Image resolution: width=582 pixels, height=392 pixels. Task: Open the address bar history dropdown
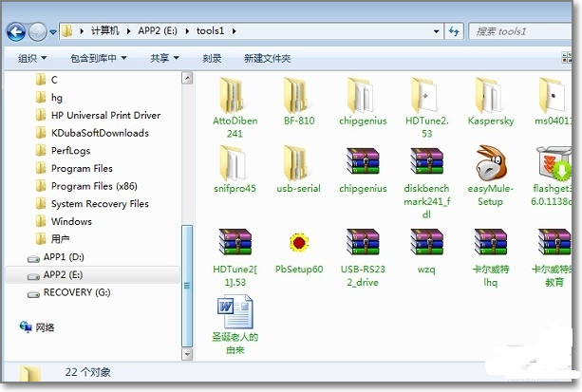(x=437, y=31)
